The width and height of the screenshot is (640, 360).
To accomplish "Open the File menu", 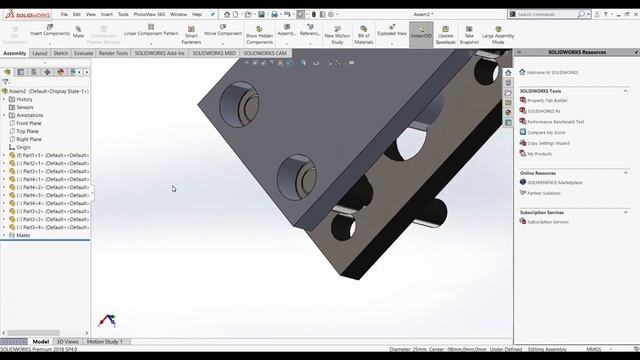I will click(x=64, y=14).
